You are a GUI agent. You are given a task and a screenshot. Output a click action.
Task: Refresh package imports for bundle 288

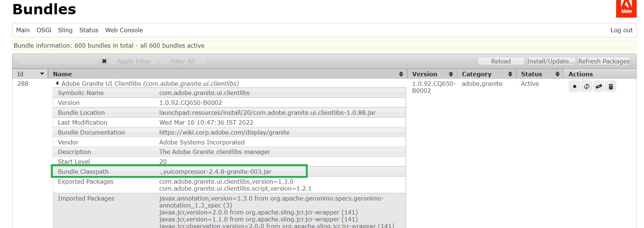point(586,87)
